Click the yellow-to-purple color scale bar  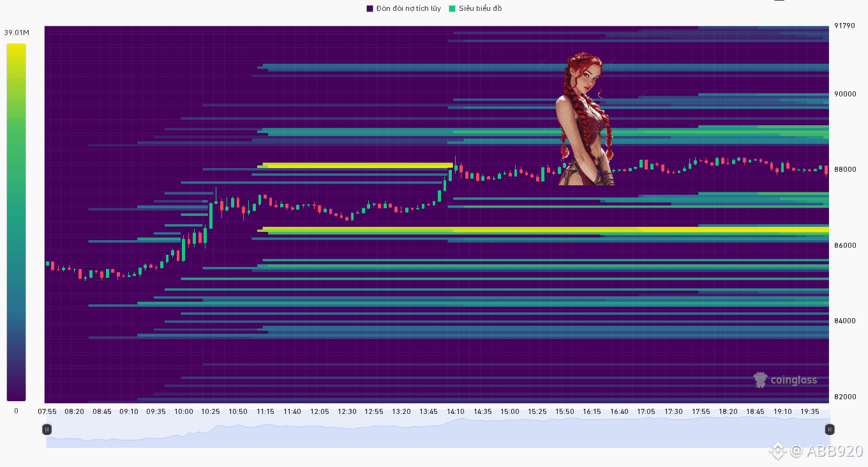coord(16,222)
